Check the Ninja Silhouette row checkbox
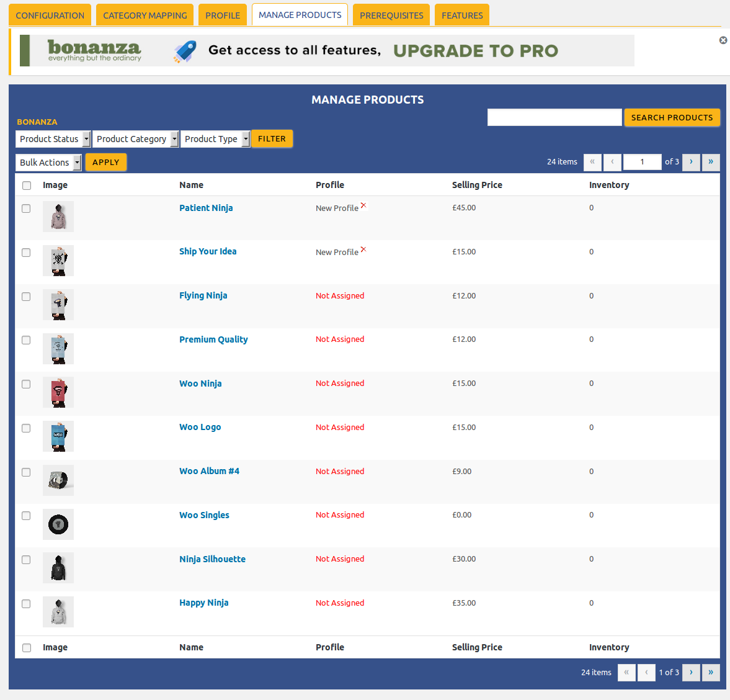Viewport: 730px width, 700px height. [x=26, y=560]
